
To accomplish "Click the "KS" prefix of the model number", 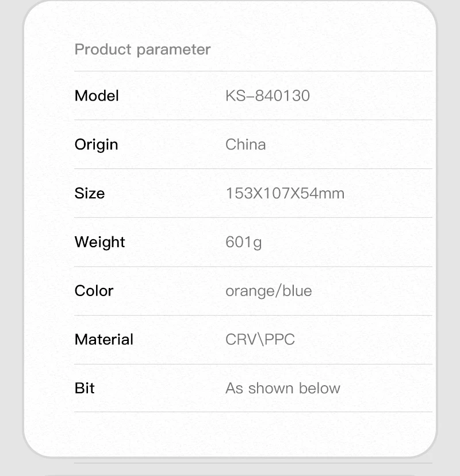I will coord(235,95).
